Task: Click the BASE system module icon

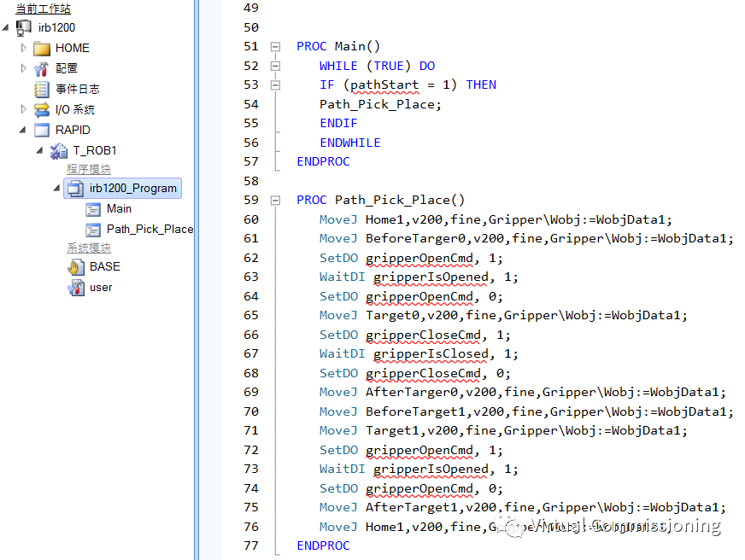Action: tap(75, 267)
